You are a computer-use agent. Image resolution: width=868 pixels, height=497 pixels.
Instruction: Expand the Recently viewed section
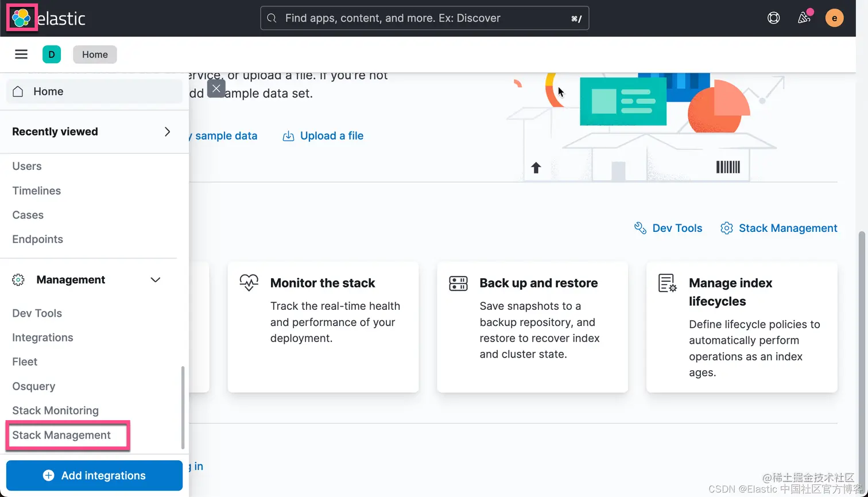click(167, 131)
